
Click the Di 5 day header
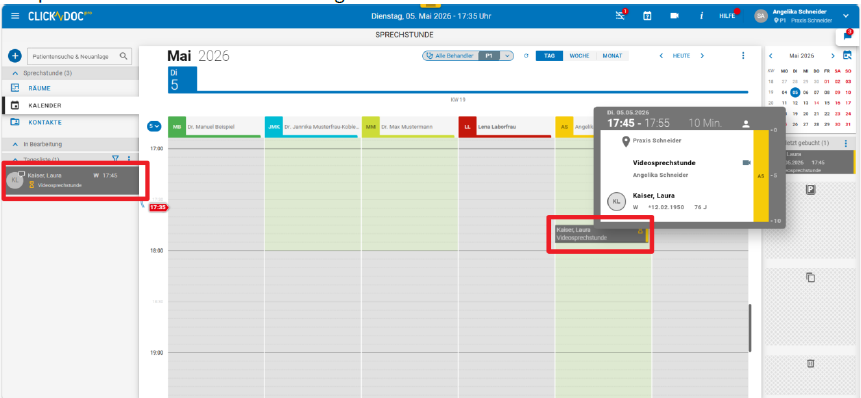182,79
